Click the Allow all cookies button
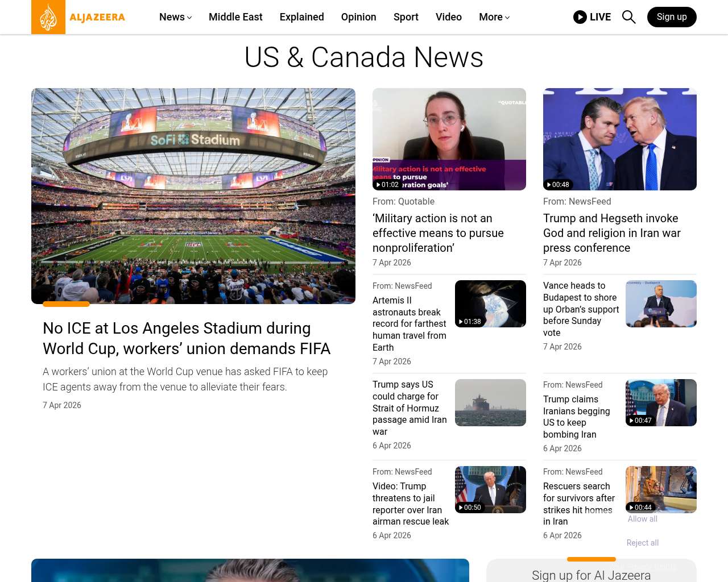 643,519
